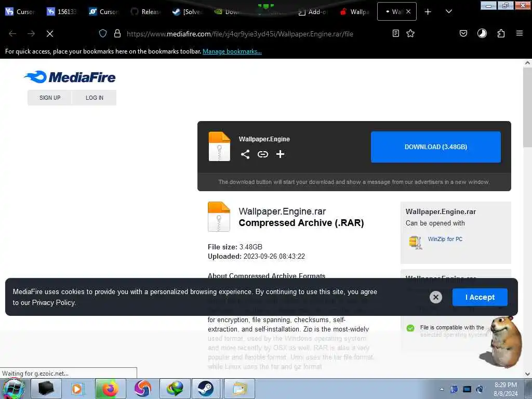
Task: Click the Uploaded: 2023-09-26 08:43:22 text
Action: tap(256, 257)
